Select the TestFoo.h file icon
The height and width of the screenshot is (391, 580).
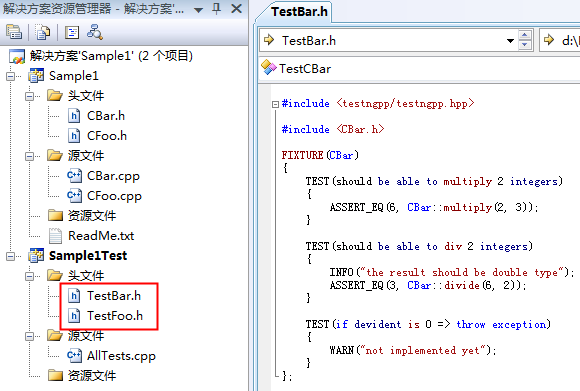[x=74, y=316]
